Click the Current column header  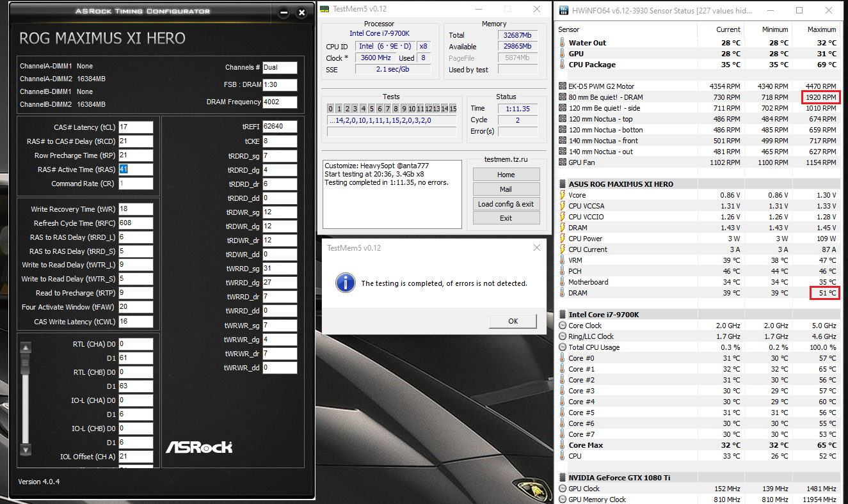pos(728,29)
